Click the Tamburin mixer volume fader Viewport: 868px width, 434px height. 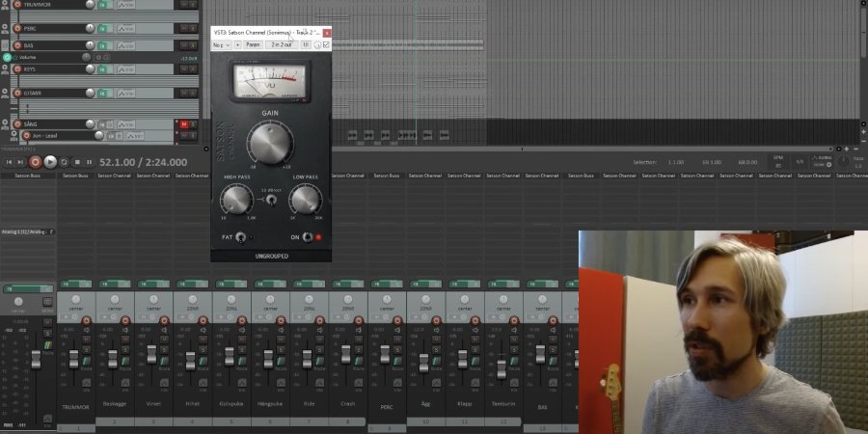[x=501, y=369]
